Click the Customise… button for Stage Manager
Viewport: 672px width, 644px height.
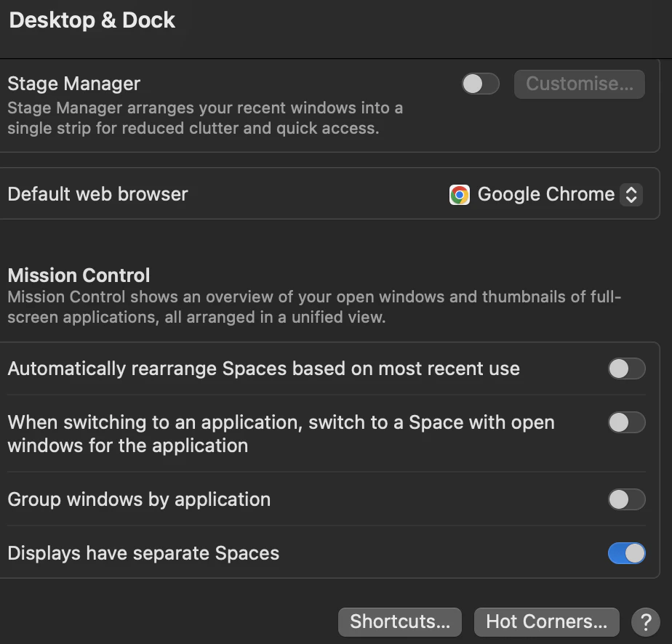580,84
